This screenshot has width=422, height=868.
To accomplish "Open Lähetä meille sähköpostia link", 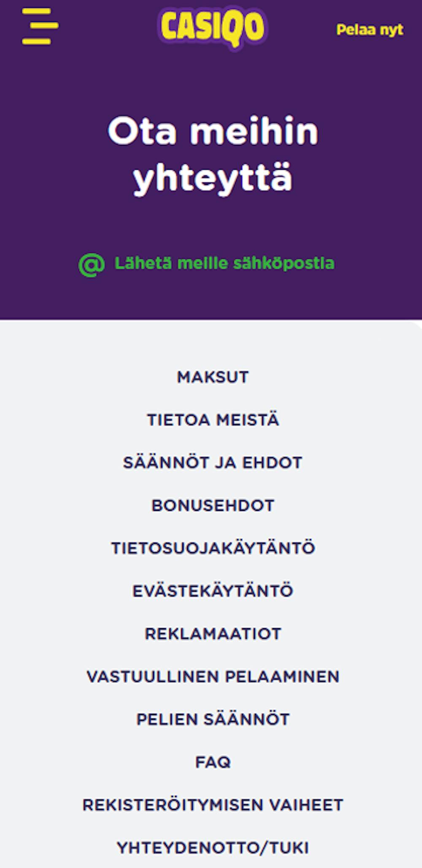I will click(224, 263).
